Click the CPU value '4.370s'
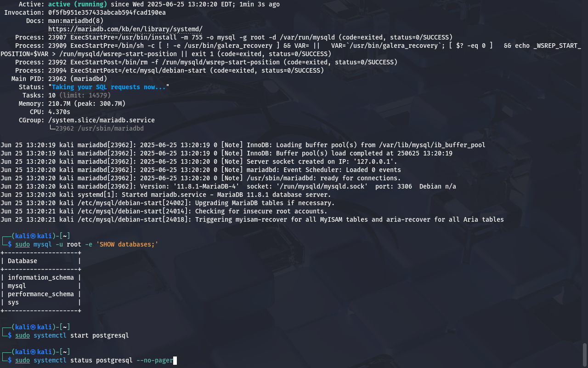588x368 pixels. tap(59, 112)
